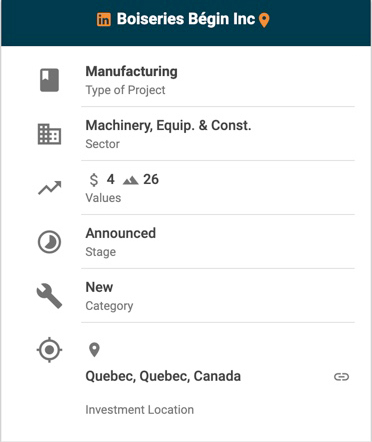The image size is (372, 442).
Task: Click the value 26 next to mountain icon
Action: (151, 179)
